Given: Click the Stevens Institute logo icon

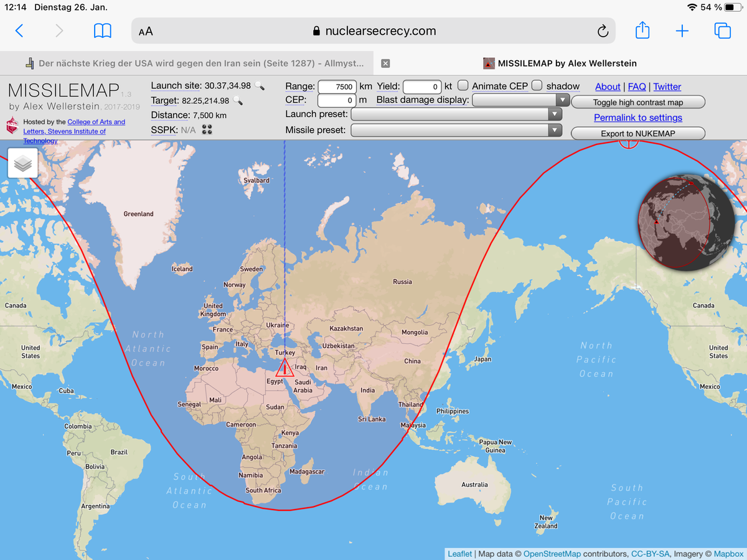Looking at the screenshot, I should coord(12,126).
